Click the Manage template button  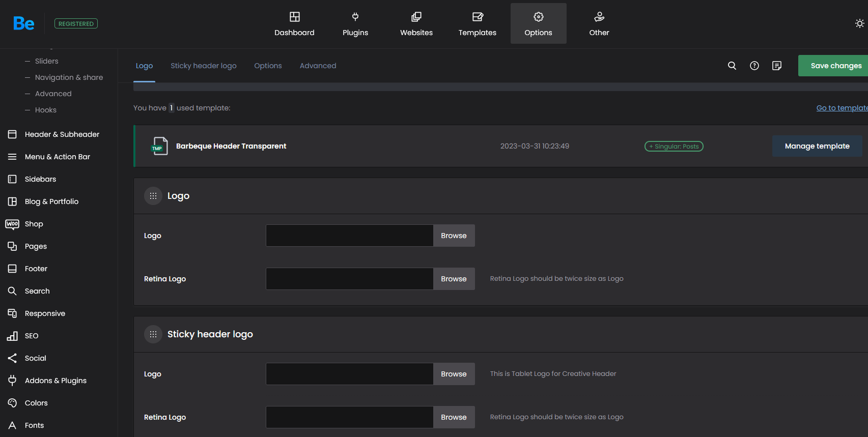tap(817, 146)
